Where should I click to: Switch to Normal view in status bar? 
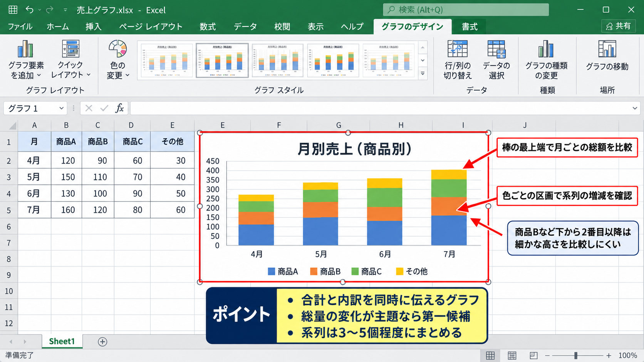pos(490,355)
